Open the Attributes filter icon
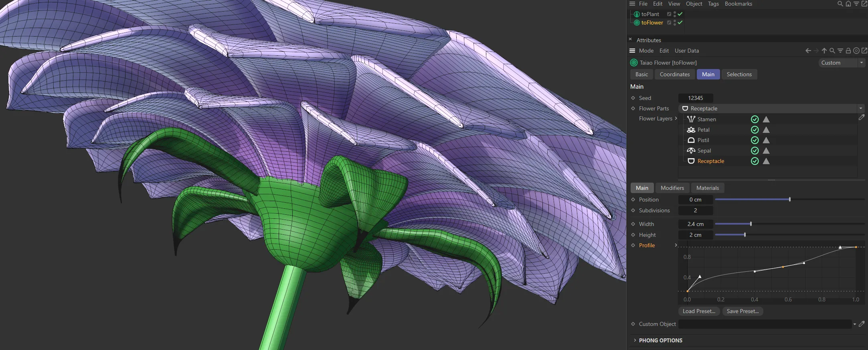 click(x=840, y=51)
